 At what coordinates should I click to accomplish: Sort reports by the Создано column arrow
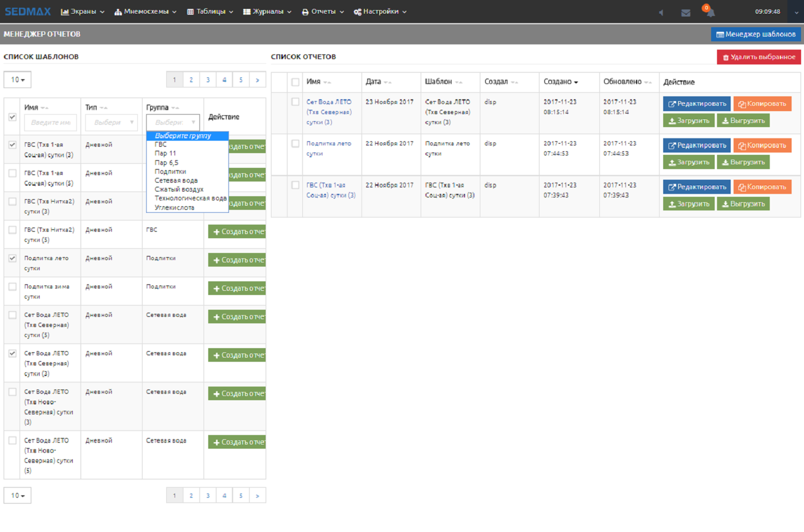[576, 82]
